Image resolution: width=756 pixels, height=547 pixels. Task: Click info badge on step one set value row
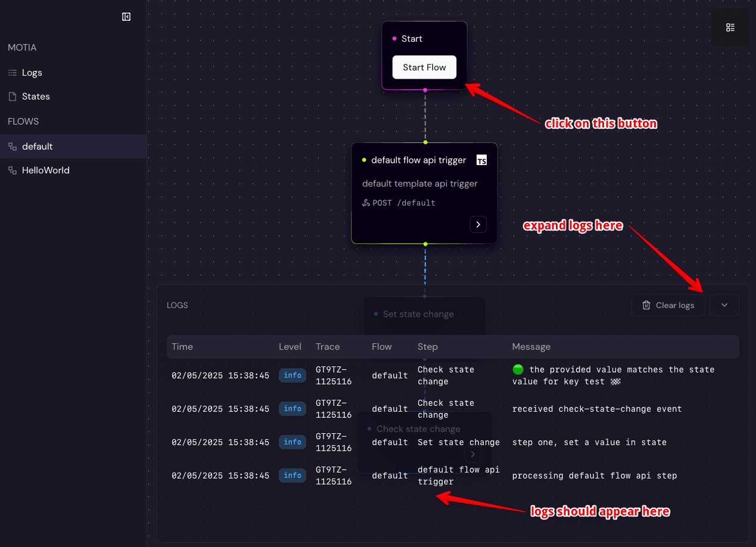pyautogui.click(x=293, y=442)
